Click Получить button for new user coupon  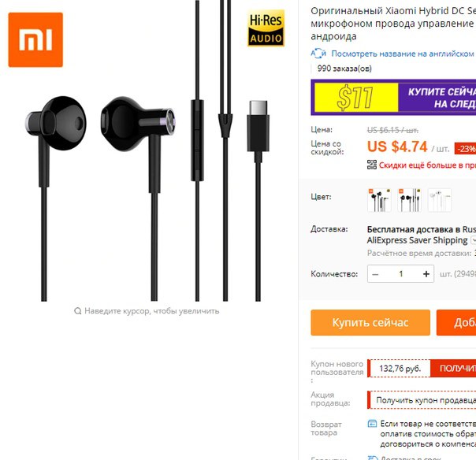[453, 369]
